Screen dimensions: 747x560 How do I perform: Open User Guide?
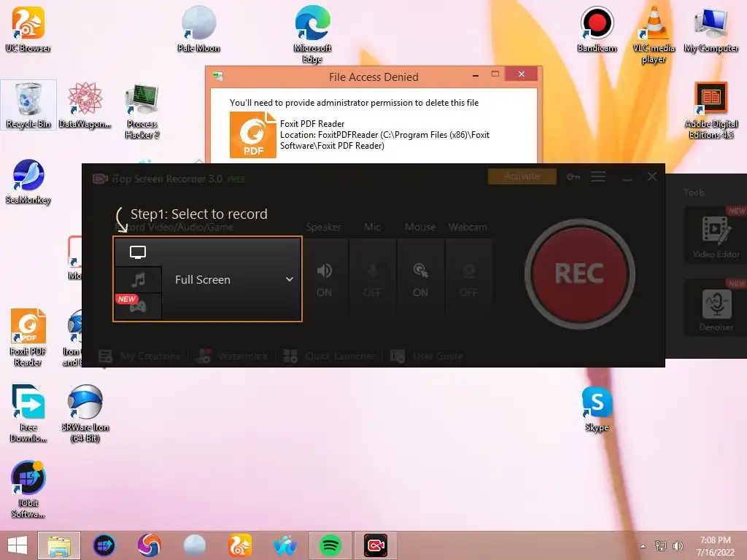pyautogui.click(x=426, y=356)
